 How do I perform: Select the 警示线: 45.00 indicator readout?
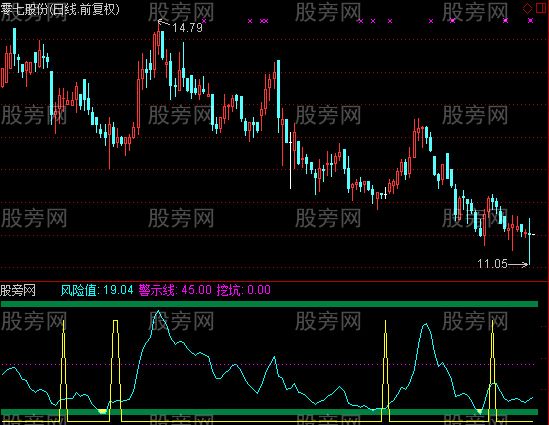click(x=175, y=290)
